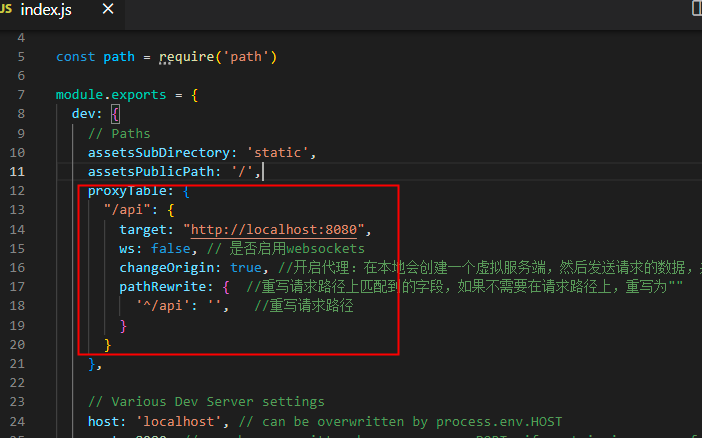The width and height of the screenshot is (702, 438).
Task: Click the opening brace after 'dev:'
Action: click(116, 114)
